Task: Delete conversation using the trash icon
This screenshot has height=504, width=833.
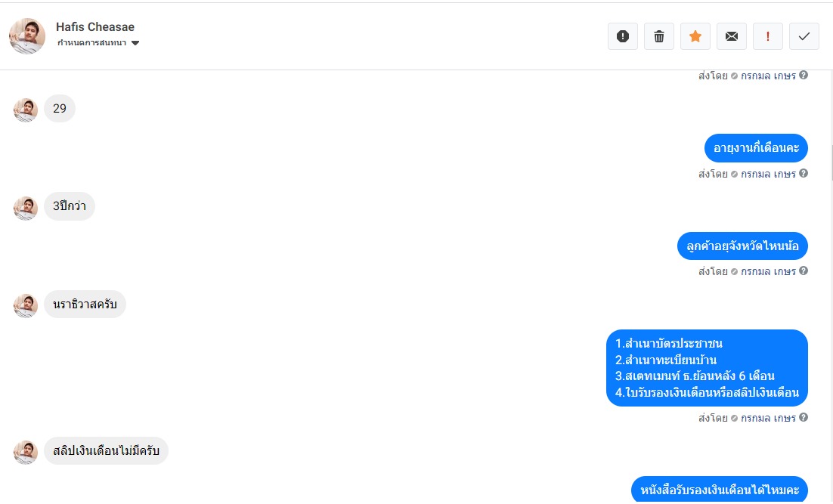Action: tap(658, 36)
